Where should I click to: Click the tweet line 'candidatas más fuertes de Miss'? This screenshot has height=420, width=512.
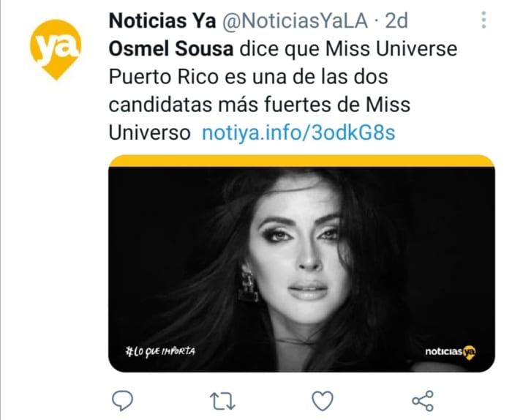(x=259, y=105)
